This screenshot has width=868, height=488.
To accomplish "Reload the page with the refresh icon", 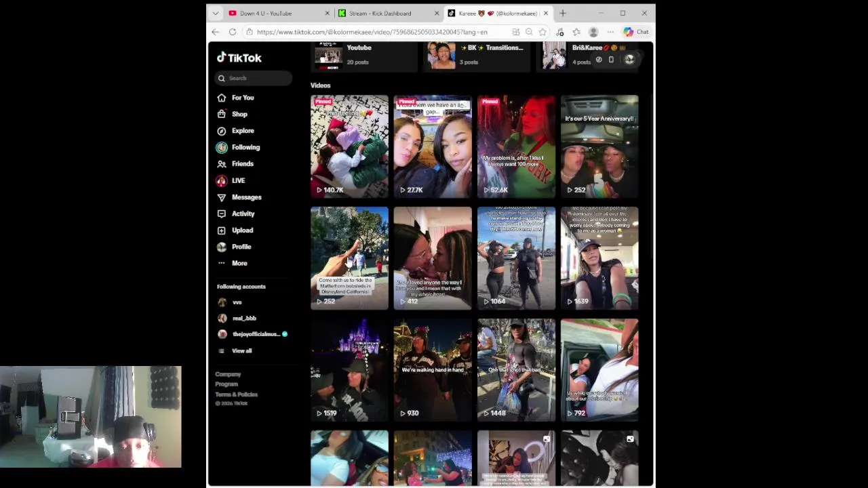I will pos(232,32).
